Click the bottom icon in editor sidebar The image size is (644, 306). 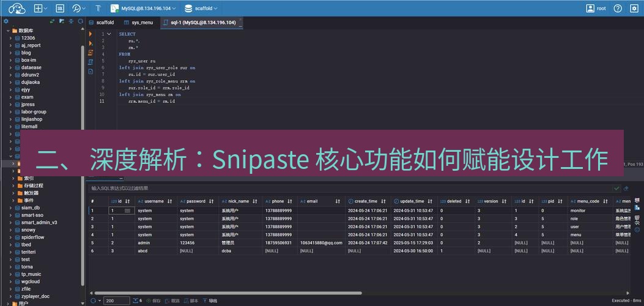91,72
